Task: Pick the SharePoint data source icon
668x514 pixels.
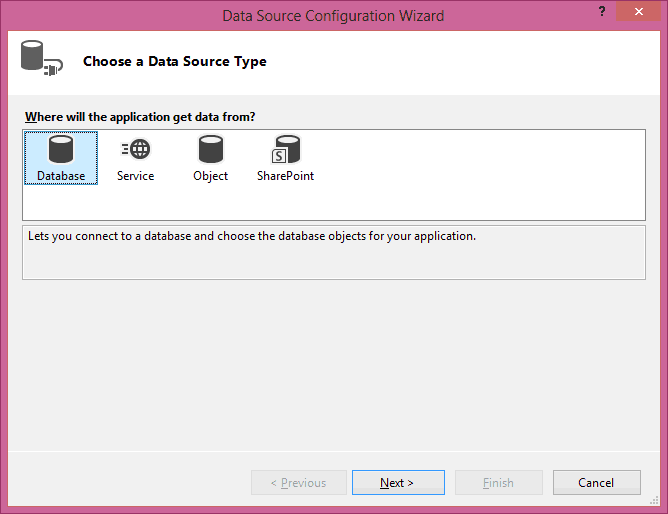Action: click(x=286, y=150)
